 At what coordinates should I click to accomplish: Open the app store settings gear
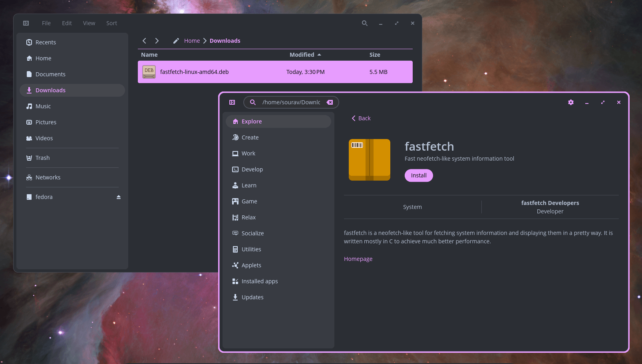coord(570,102)
